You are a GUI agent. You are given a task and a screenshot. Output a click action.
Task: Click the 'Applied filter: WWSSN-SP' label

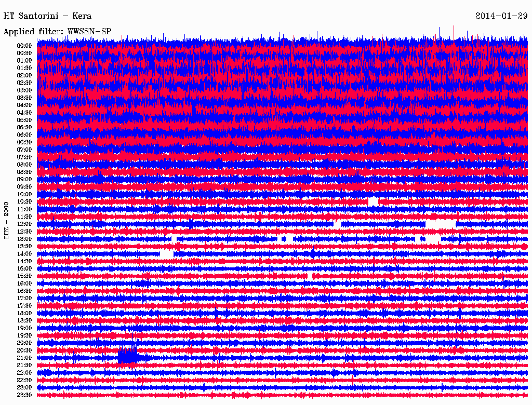pos(57,32)
